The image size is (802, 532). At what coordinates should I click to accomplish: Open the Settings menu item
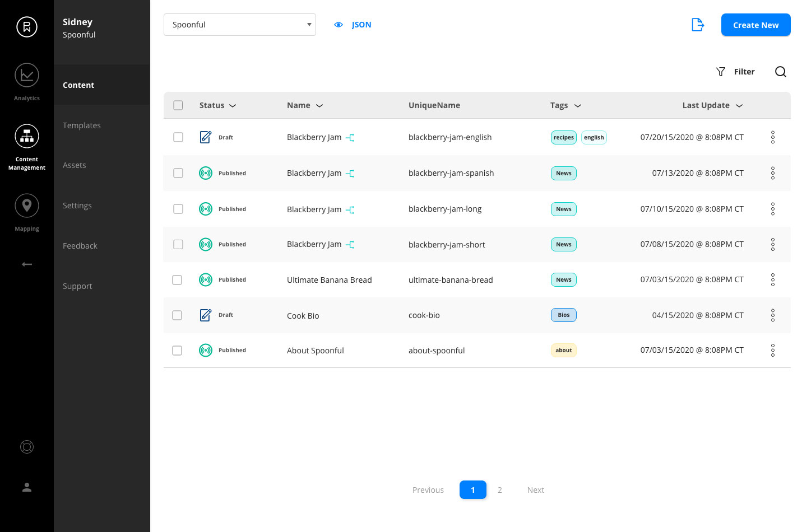[77, 206]
